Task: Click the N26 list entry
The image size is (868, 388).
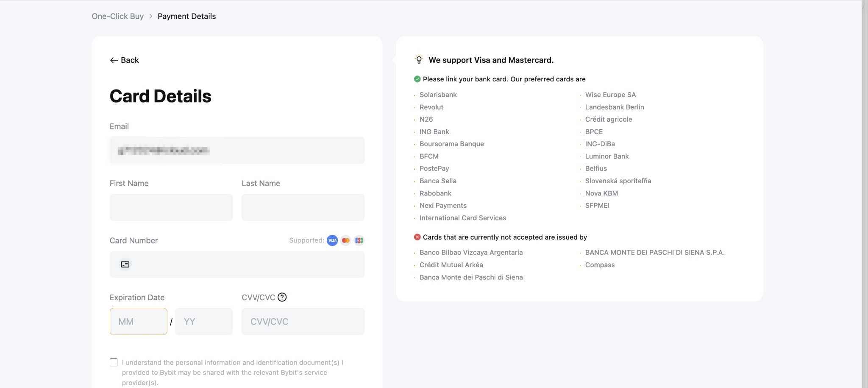Action: point(426,119)
